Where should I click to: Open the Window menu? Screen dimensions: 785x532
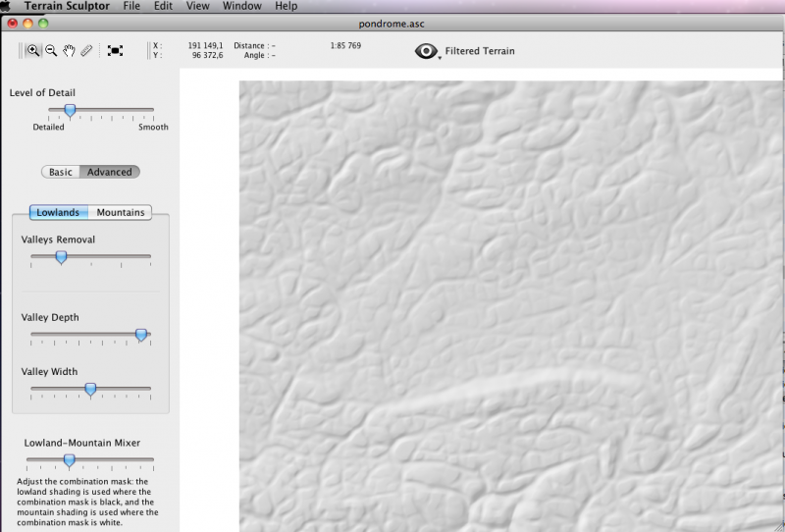[241, 6]
